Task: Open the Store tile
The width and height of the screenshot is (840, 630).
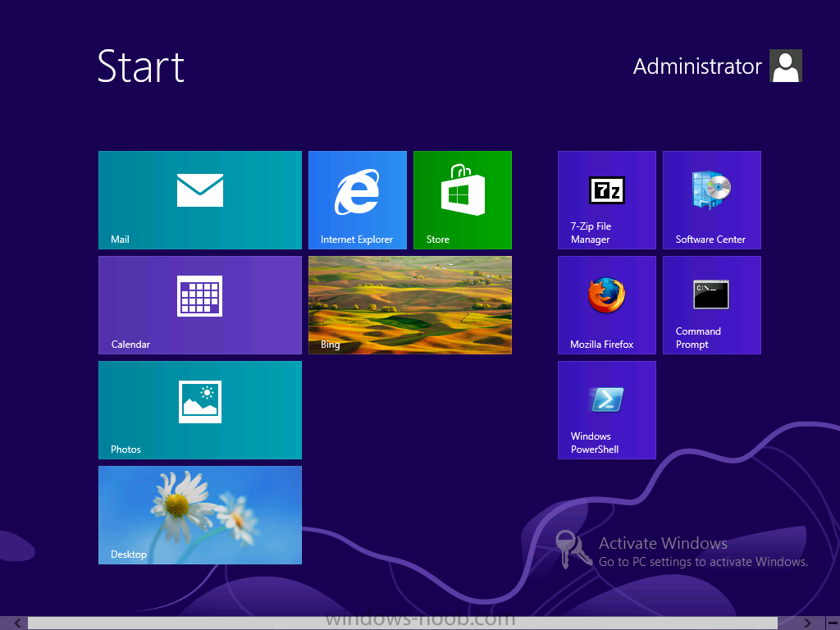Action: pyautogui.click(x=463, y=200)
